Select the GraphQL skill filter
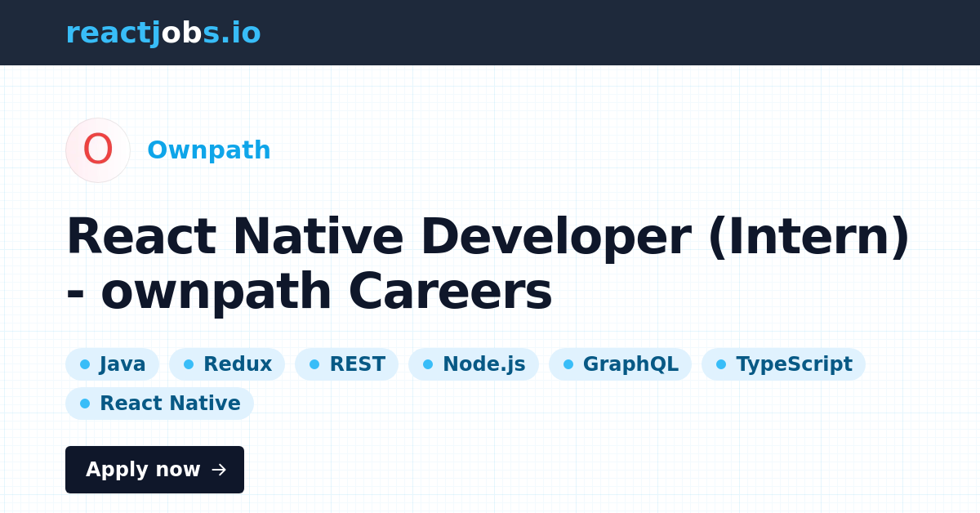The image size is (980, 513). 620,364
